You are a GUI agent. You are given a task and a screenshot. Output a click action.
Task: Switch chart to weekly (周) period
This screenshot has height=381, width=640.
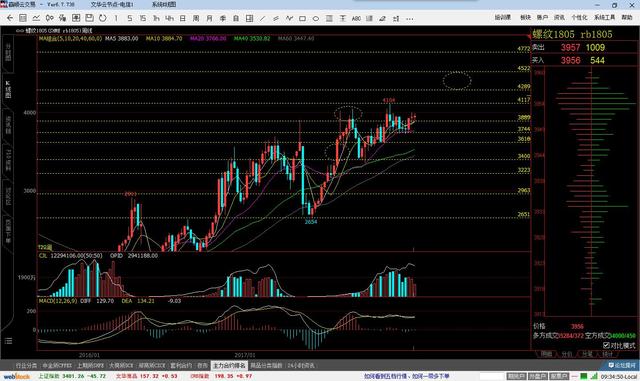click(x=196, y=18)
